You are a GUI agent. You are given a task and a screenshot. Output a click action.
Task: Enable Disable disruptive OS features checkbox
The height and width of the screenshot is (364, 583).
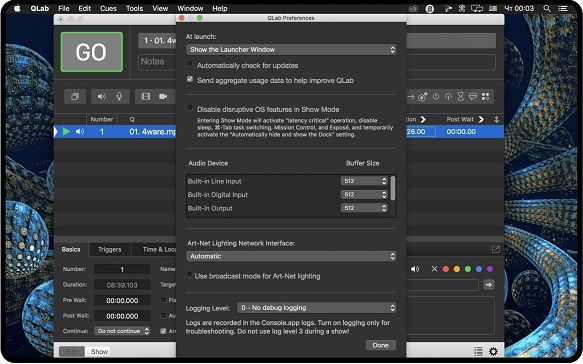click(x=190, y=108)
